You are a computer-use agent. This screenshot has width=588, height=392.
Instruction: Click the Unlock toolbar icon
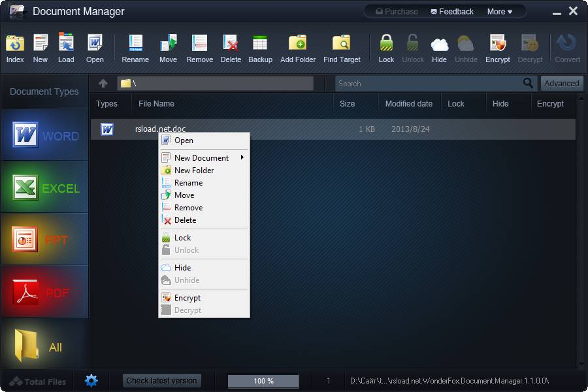[412, 42]
